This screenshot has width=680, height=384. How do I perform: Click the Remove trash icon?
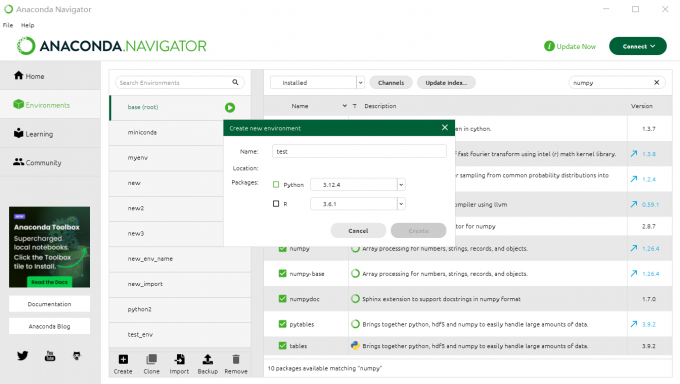point(235,359)
